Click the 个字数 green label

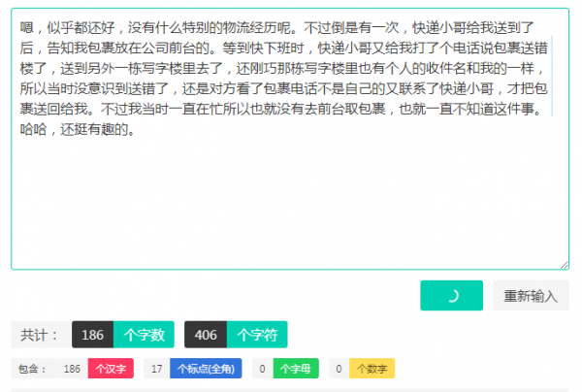(144, 335)
